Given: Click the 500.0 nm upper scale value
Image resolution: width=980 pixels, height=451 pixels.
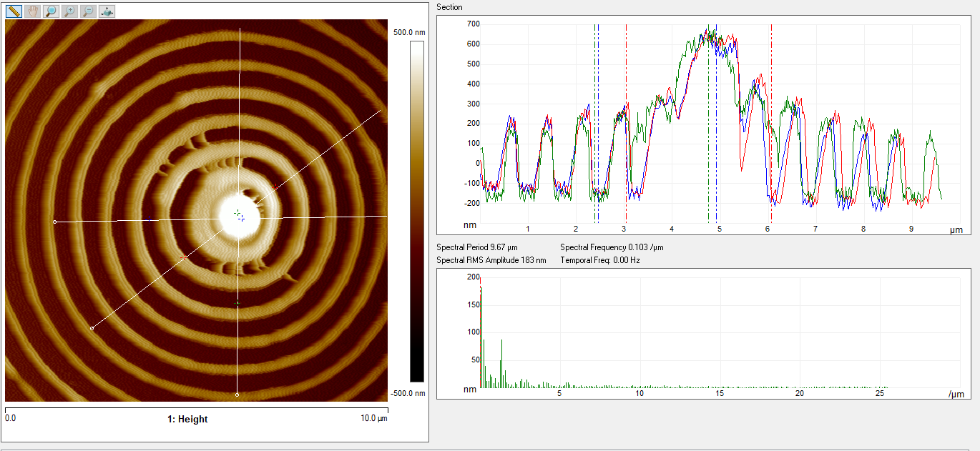Looking at the screenshot, I should tap(409, 32).
